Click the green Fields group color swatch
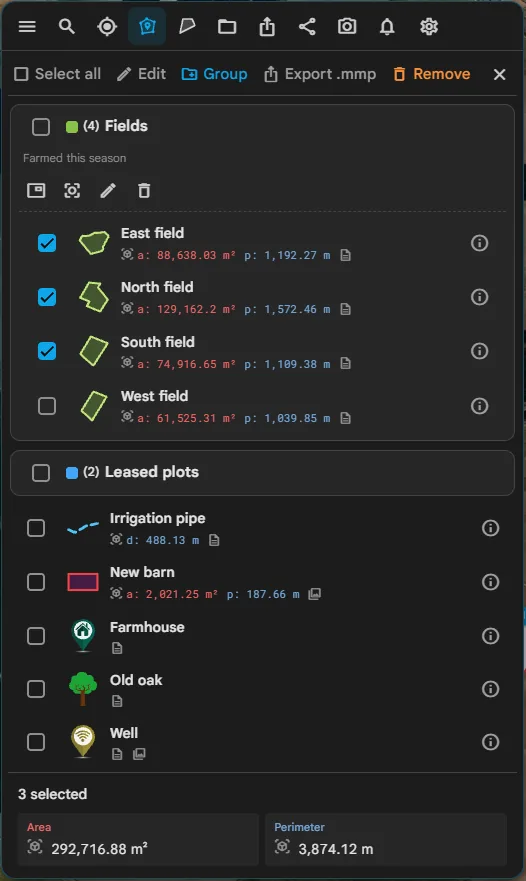This screenshot has height=881, width=526. pos(71,127)
